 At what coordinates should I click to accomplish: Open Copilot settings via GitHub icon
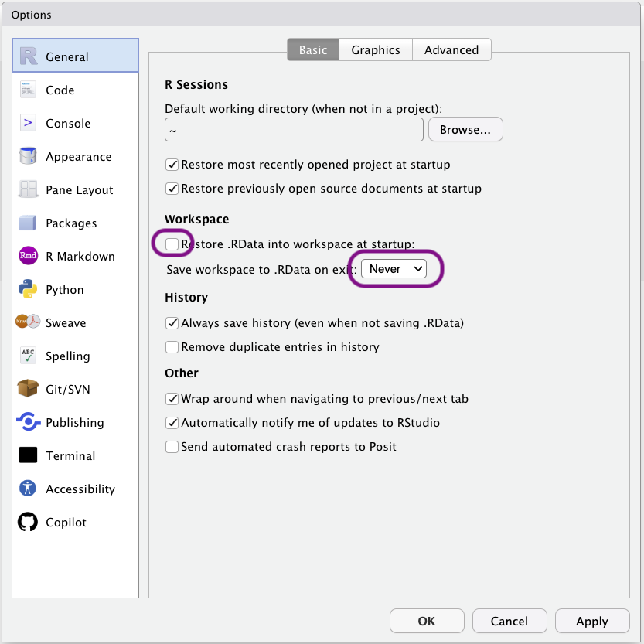(x=28, y=522)
